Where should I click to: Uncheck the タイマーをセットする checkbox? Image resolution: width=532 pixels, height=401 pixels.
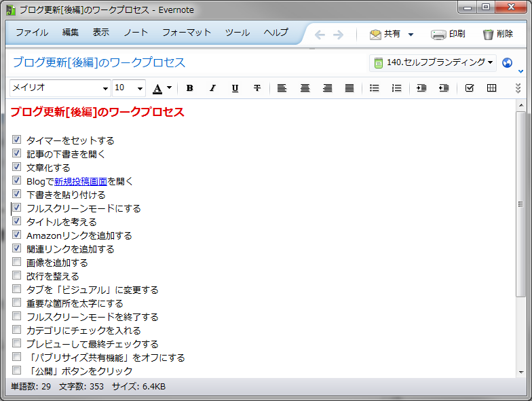pyautogui.click(x=17, y=140)
